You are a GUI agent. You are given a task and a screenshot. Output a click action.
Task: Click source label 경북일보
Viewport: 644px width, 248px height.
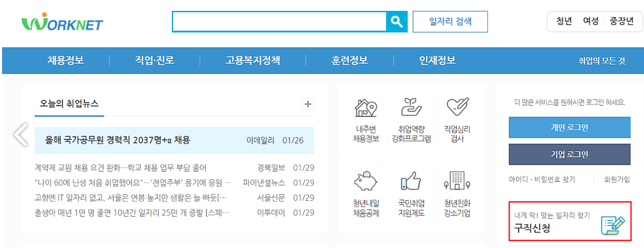tap(271, 168)
